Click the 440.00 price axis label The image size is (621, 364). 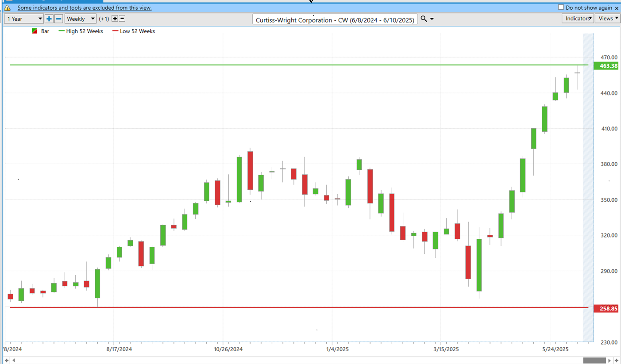(x=609, y=93)
